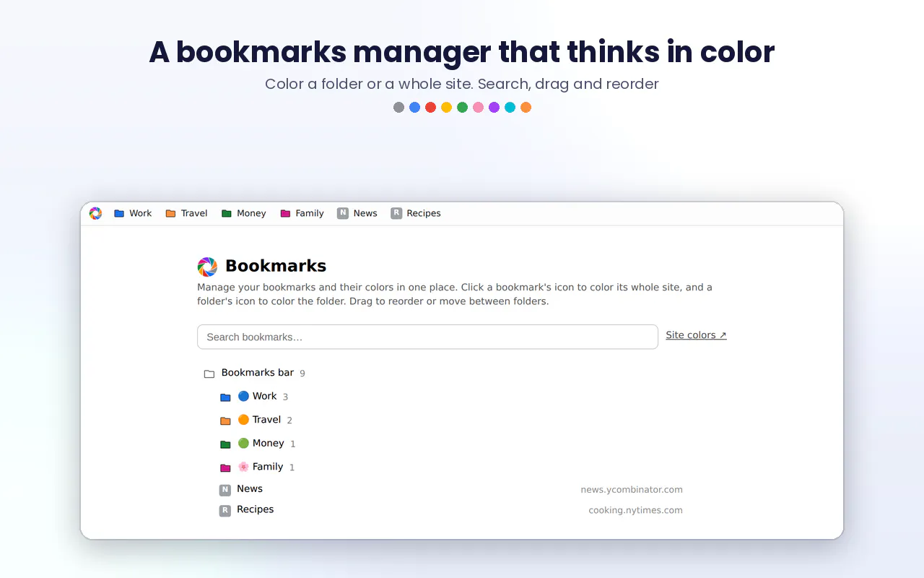
Task: Click the colorful extension icon in bookmarks bar
Action: tap(95, 213)
